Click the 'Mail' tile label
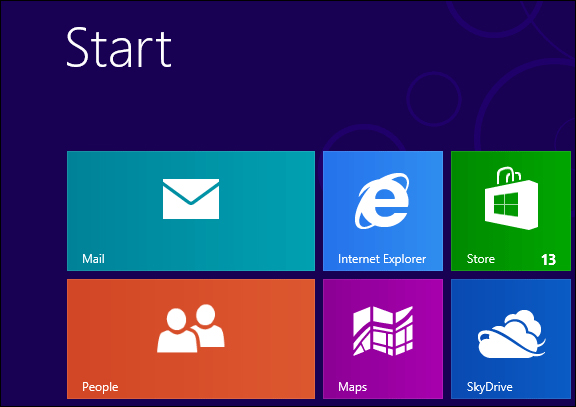The image size is (576, 407). coord(93,259)
